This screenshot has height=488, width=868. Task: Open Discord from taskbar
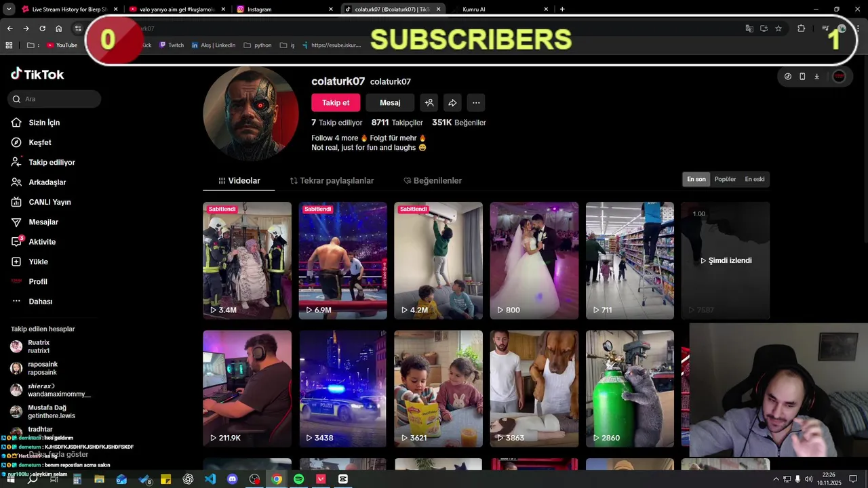tap(233, 479)
